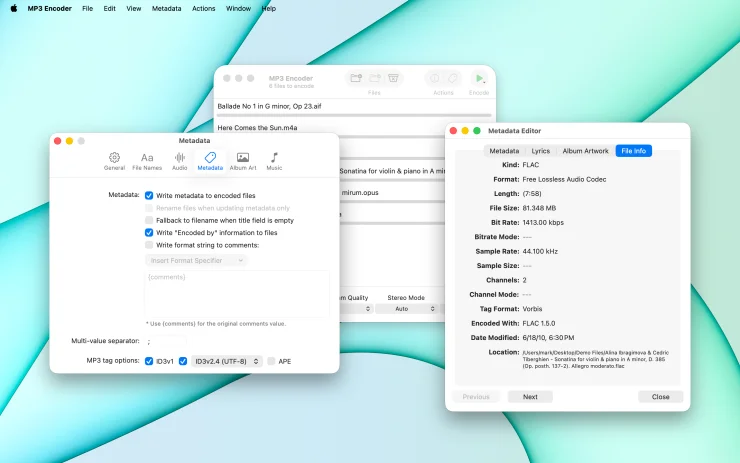This screenshot has width=740, height=463.
Task: Click the Close button in Metadata Editor
Action: pos(660,397)
